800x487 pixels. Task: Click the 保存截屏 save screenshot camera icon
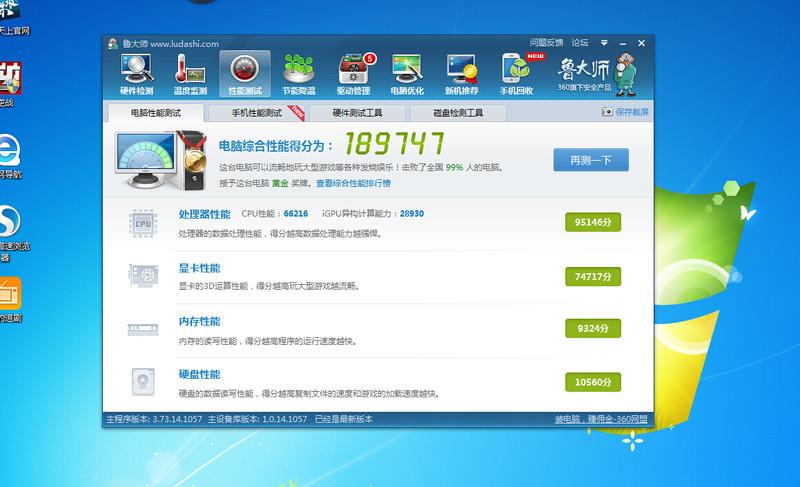pyautogui.click(x=607, y=112)
